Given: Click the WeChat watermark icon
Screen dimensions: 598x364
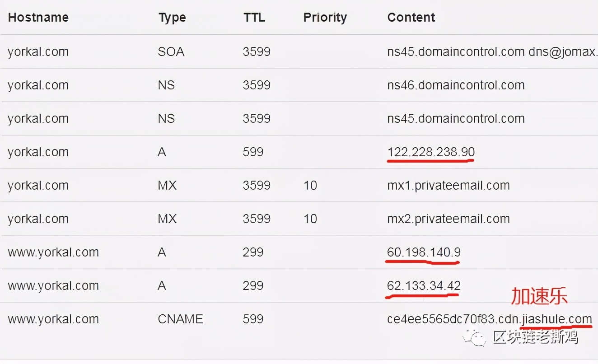Looking at the screenshot, I should click(477, 336).
